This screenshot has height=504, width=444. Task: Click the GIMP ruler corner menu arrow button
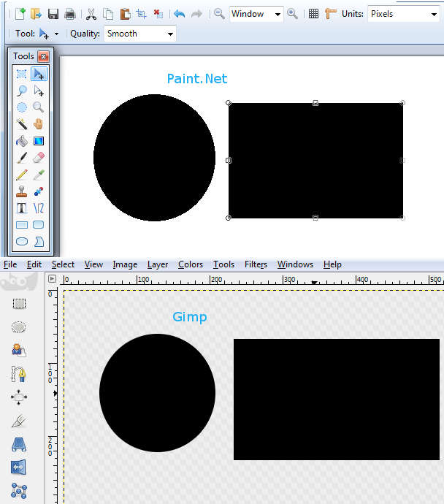click(52, 279)
